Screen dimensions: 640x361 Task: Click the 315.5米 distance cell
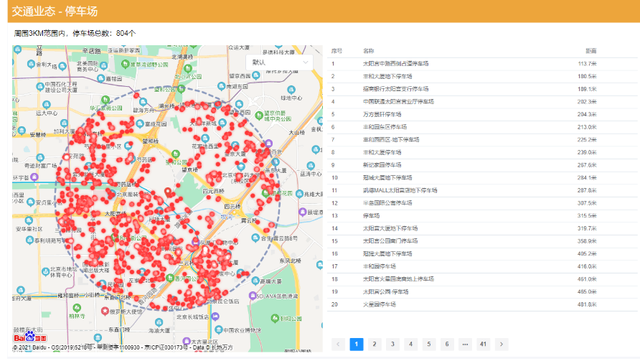(587, 216)
